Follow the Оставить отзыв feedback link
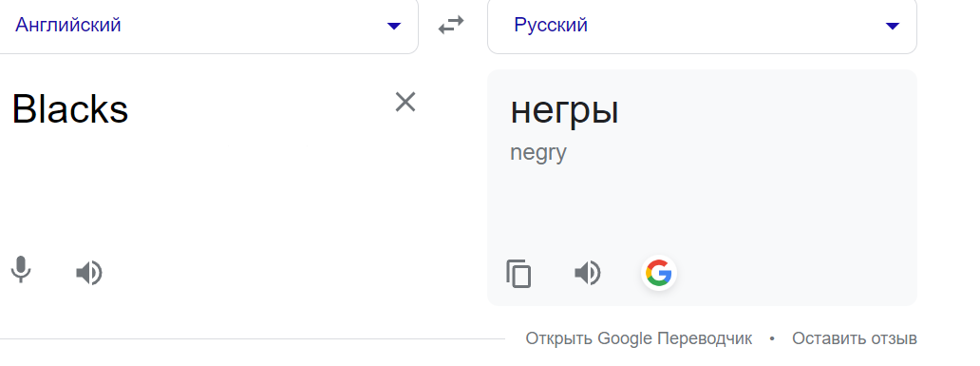This screenshot has height=366, width=980. click(855, 338)
